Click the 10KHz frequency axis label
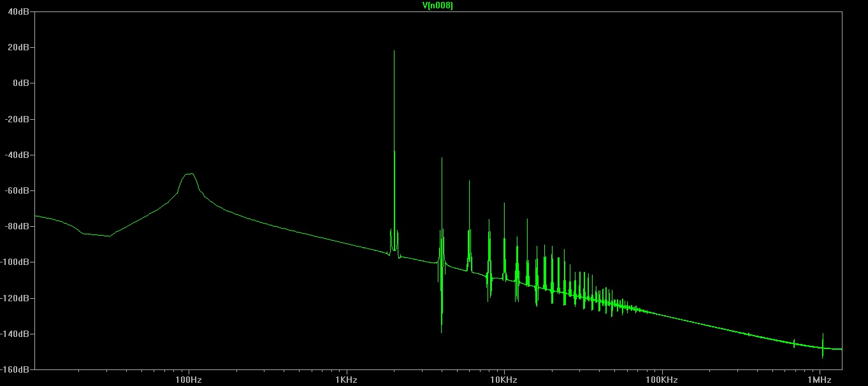This screenshot has width=868, height=386. [x=504, y=380]
